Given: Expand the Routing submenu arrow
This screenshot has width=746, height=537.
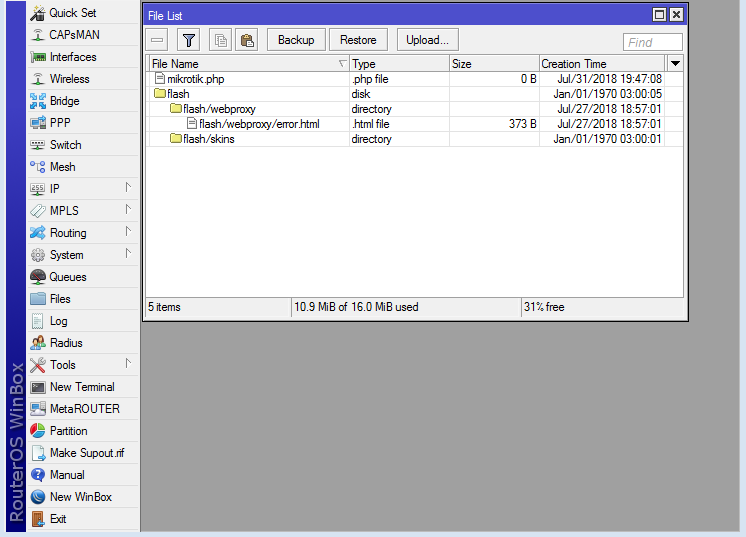Looking at the screenshot, I should click(128, 231).
